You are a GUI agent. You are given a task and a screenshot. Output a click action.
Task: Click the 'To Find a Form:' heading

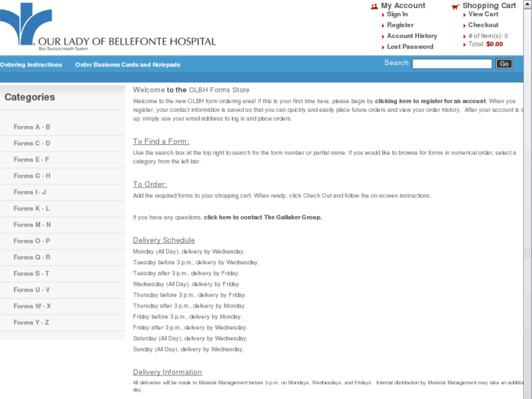point(161,141)
